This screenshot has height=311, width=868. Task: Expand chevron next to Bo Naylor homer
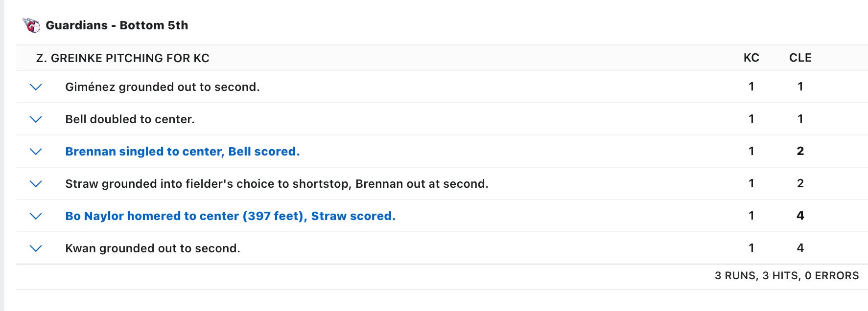(36, 216)
